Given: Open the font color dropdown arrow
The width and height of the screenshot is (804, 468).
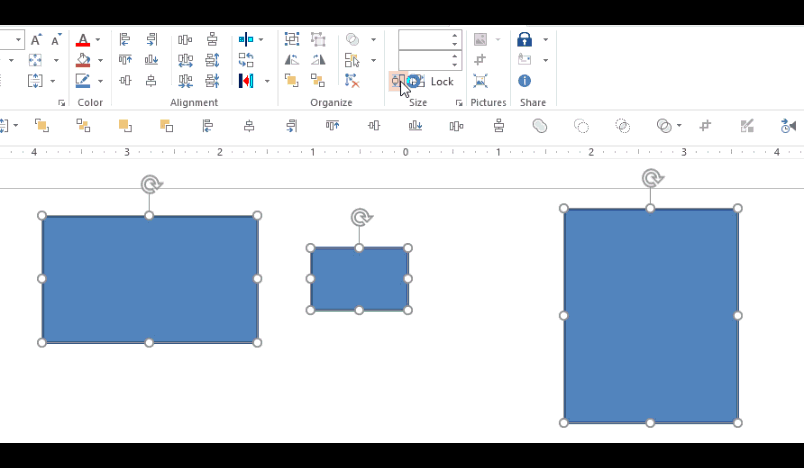Looking at the screenshot, I should tap(97, 40).
